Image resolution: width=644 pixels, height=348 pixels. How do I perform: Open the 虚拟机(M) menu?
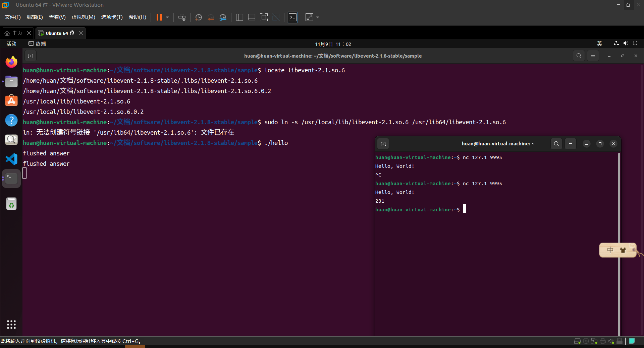83,17
